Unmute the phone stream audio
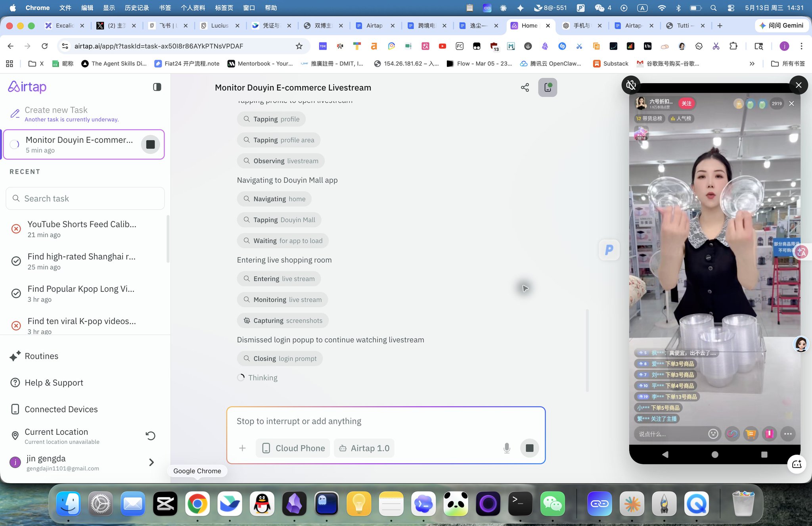812x526 pixels. [x=631, y=85]
